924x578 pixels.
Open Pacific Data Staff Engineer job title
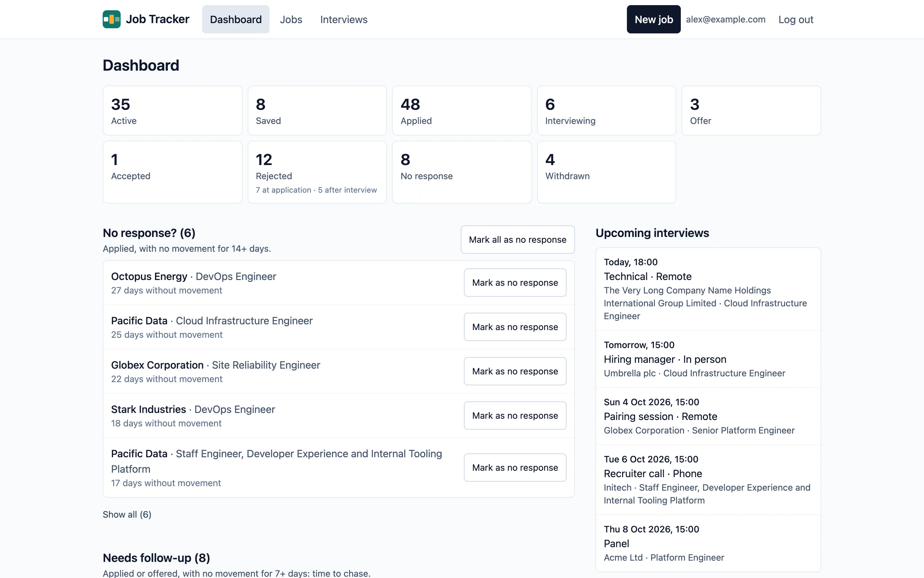[277, 461]
